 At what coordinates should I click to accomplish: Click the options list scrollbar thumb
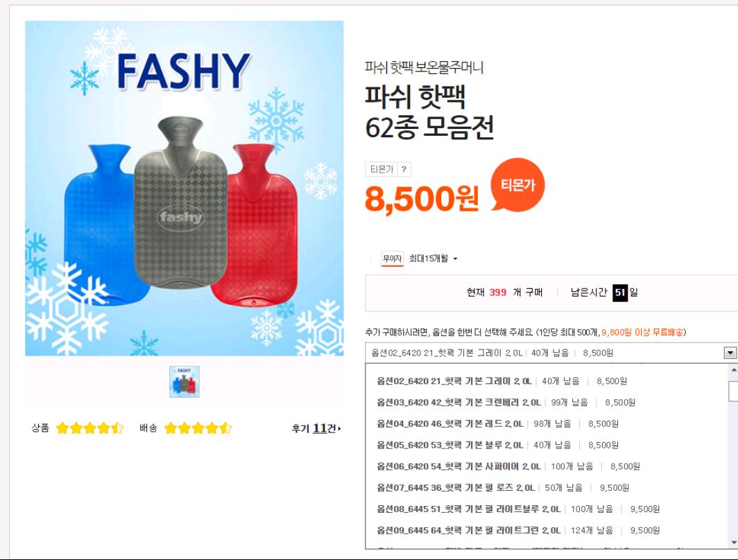[x=732, y=392]
